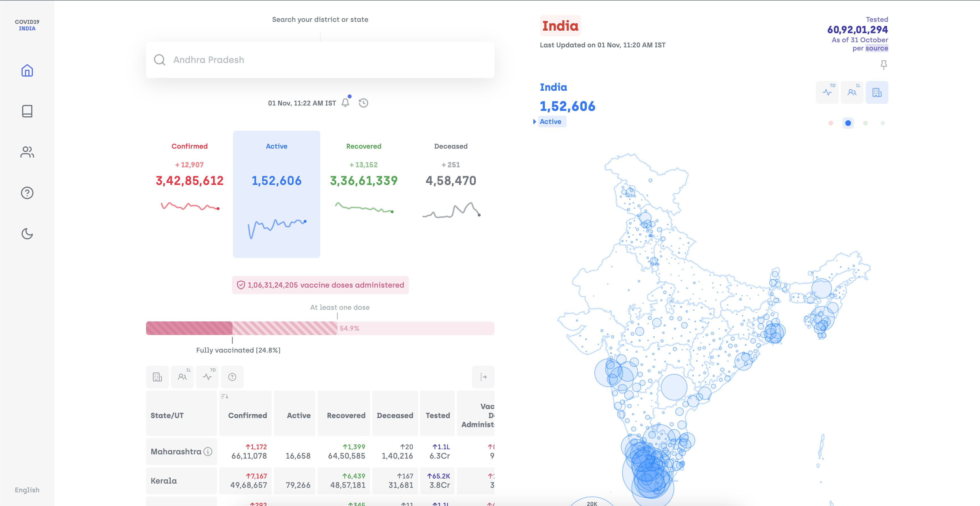Click the large bubble in central-south India map
This screenshot has width=980, height=506.
[x=674, y=387]
